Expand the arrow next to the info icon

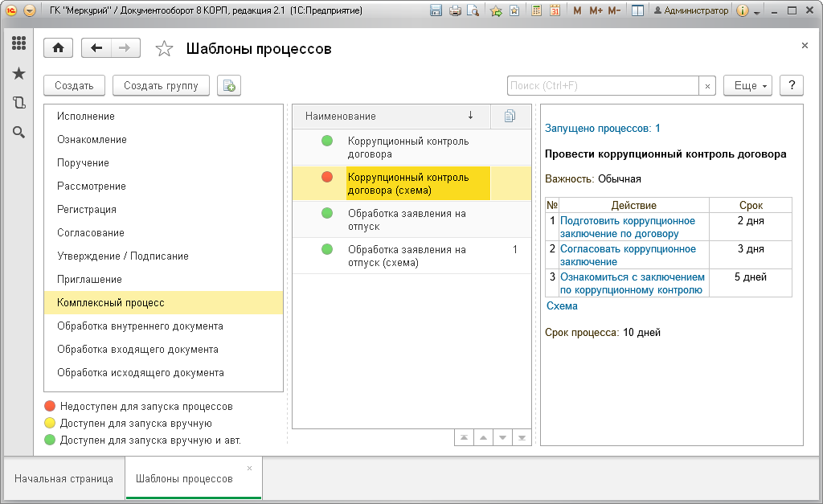point(757,11)
